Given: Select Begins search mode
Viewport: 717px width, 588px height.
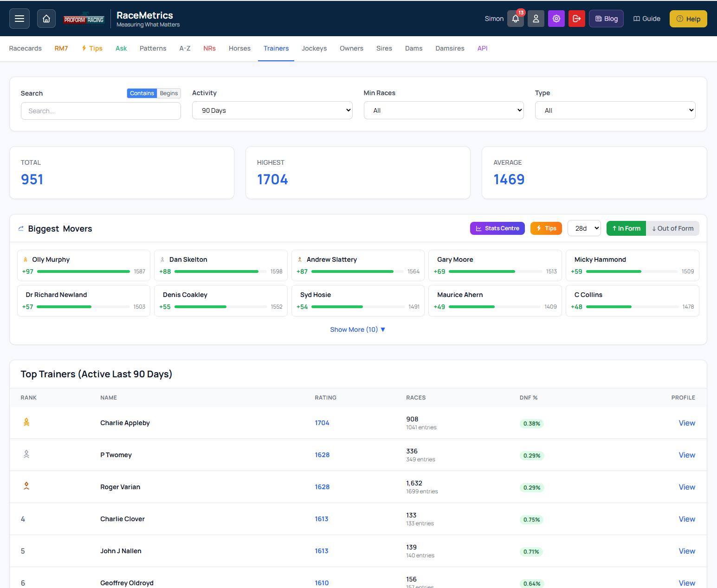Looking at the screenshot, I should [169, 93].
